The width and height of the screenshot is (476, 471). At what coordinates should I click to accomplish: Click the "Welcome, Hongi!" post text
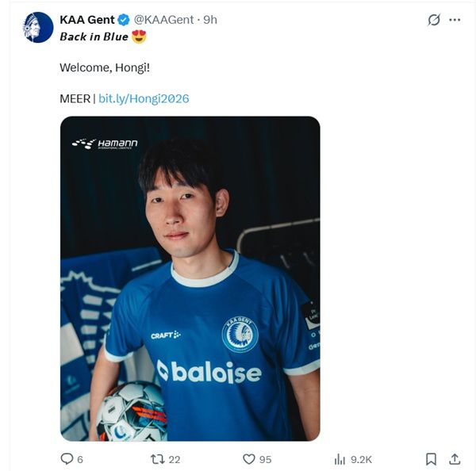coord(105,67)
